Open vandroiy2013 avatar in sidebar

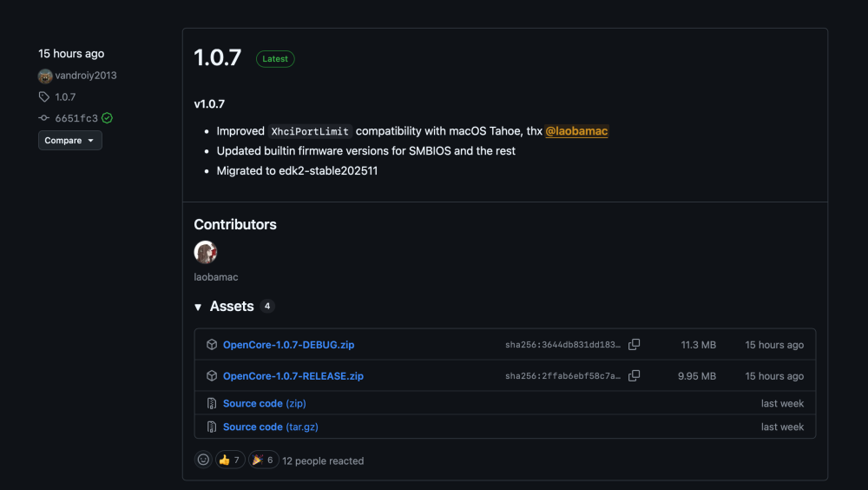pyautogui.click(x=45, y=76)
